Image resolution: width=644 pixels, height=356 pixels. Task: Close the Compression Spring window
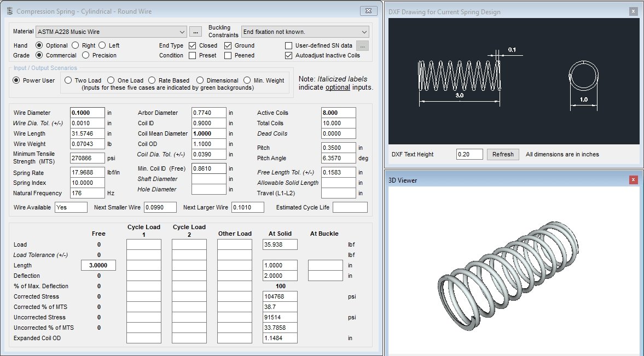coord(368,11)
